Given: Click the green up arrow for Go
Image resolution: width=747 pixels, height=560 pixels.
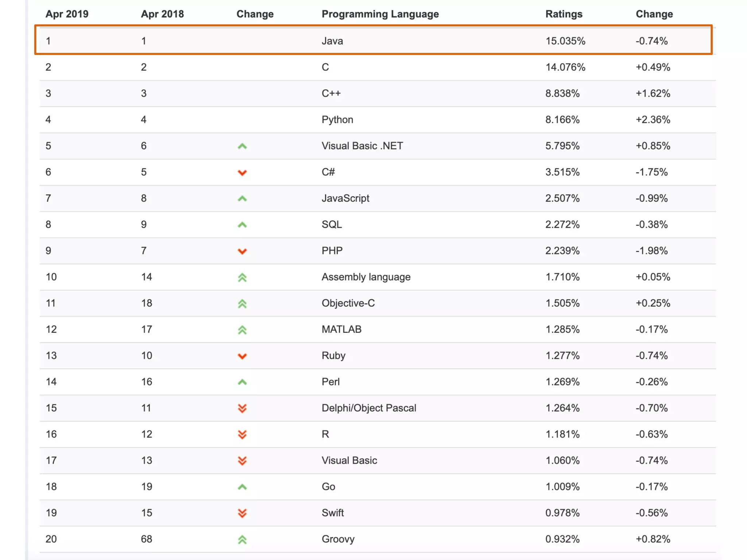Looking at the screenshot, I should pos(242,487).
